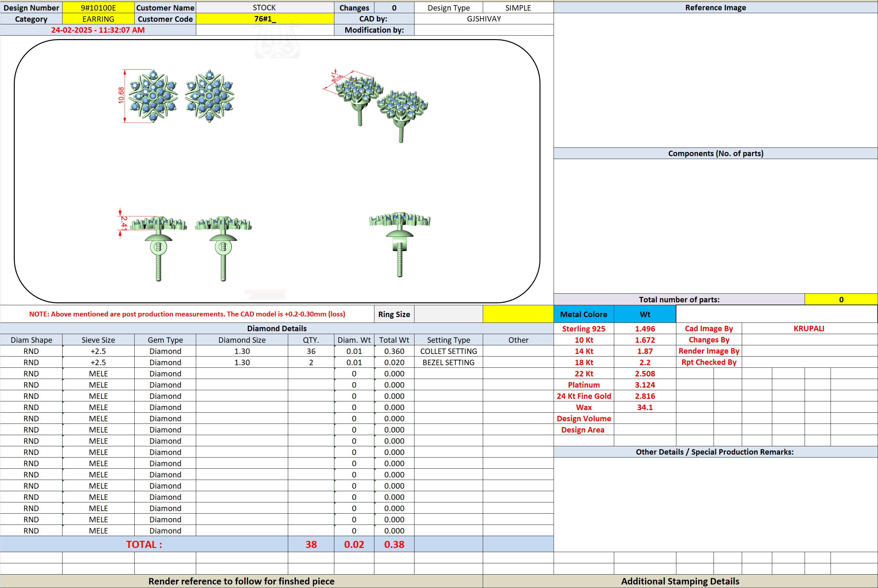Select the yellow total number of parts cell
878x588 pixels.
point(841,299)
